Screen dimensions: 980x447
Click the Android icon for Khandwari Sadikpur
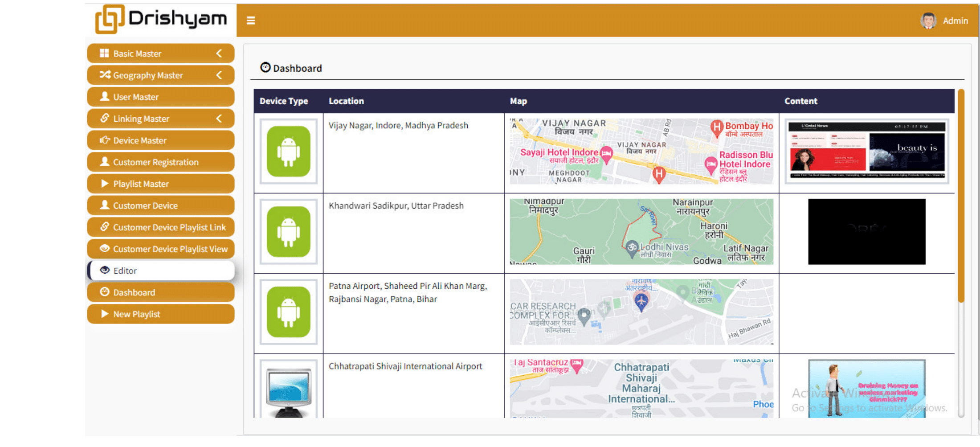tap(289, 232)
